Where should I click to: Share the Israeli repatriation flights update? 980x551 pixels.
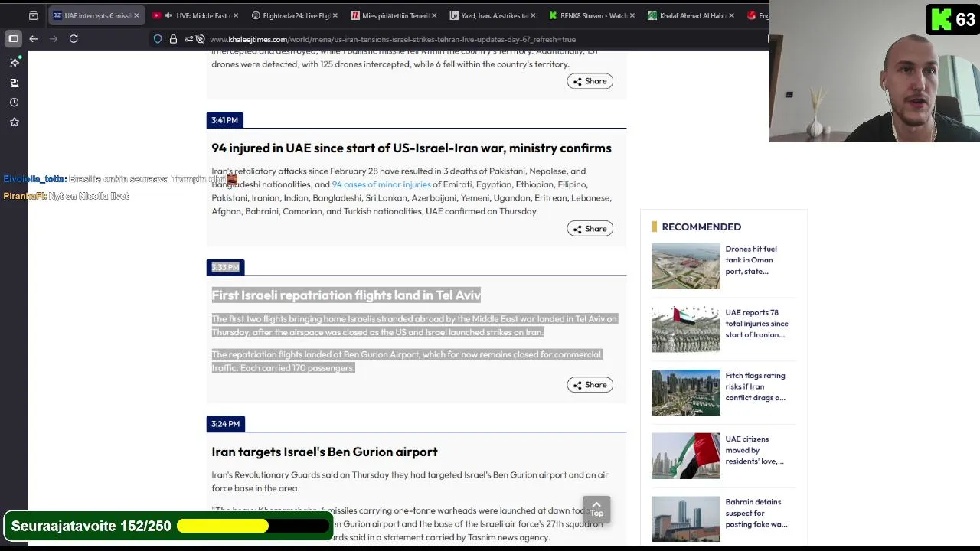pos(590,385)
